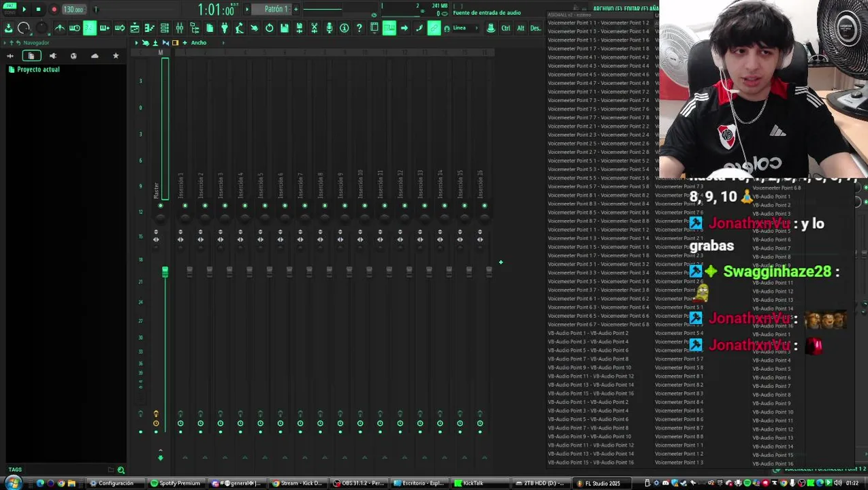The image size is (868, 490).
Task: Adjust the Master volume fader
Action: click(165, 272)
